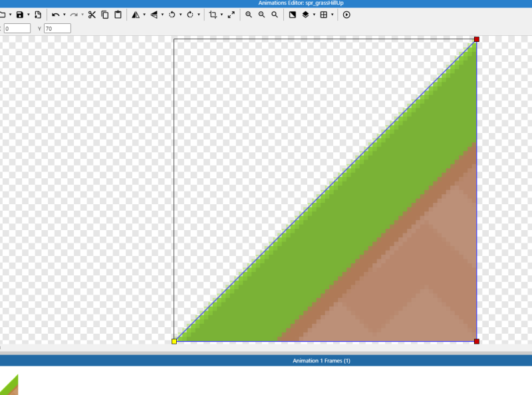Image resolution: width=532 pixels, height=395 pixels.
Task: Zoom out with the minus magnifier
Action: tap(261, 15)
